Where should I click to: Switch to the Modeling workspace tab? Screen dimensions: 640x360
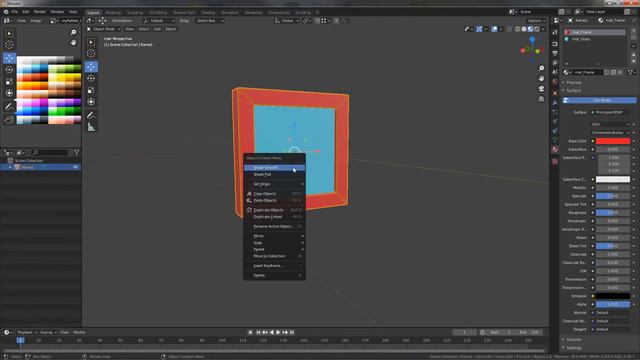pos(113,13)
